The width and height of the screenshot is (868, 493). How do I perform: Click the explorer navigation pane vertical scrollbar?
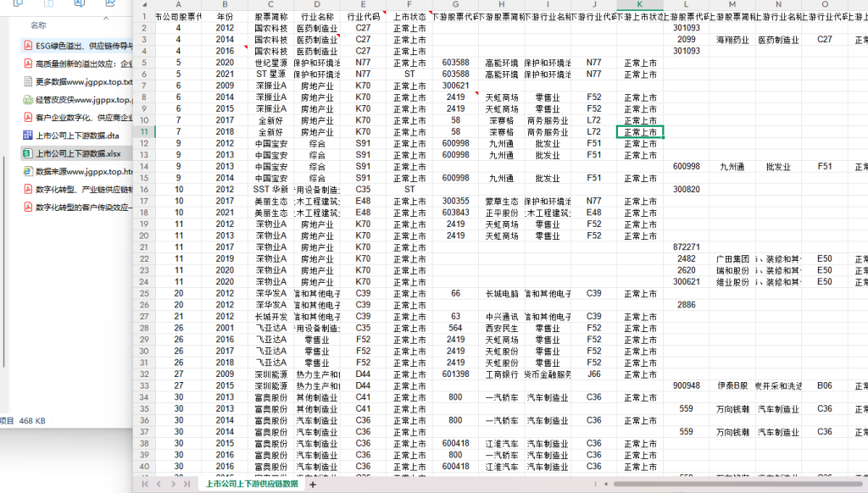click(x=4, y=261)
